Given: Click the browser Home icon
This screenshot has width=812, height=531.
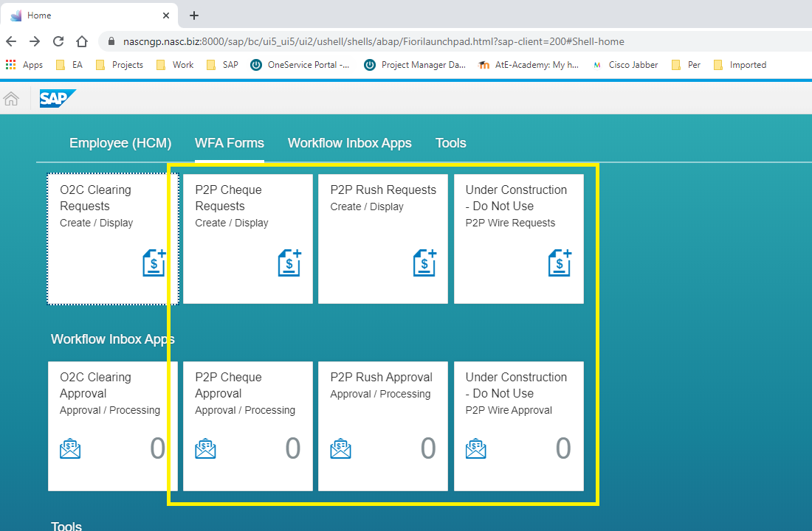Looking at the screenshot, I should point(82,41).
